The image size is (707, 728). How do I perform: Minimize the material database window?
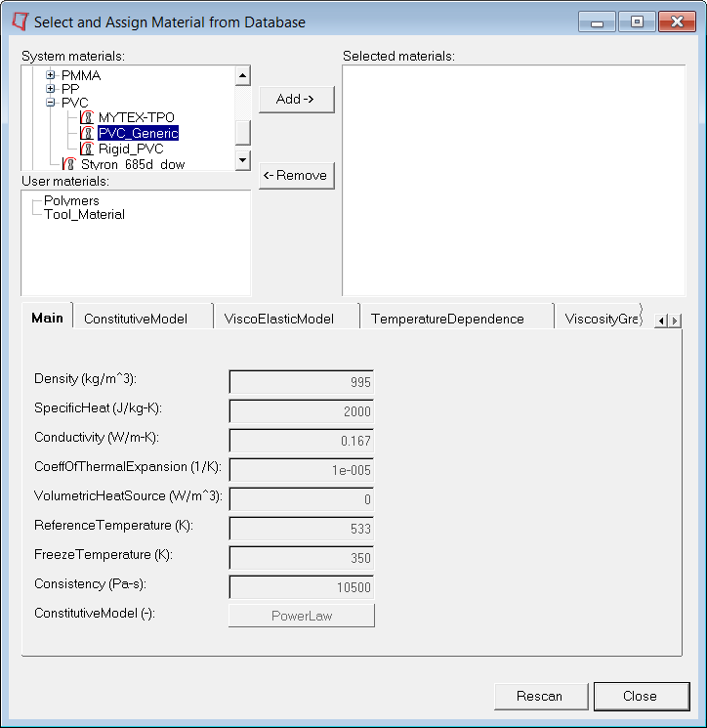(597, 21)
